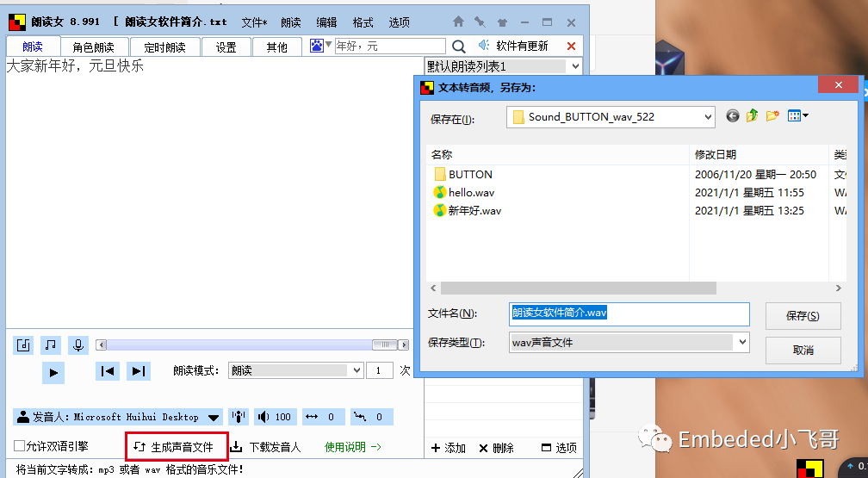Open the 使用说明 usage instructions link

point(353,447)
